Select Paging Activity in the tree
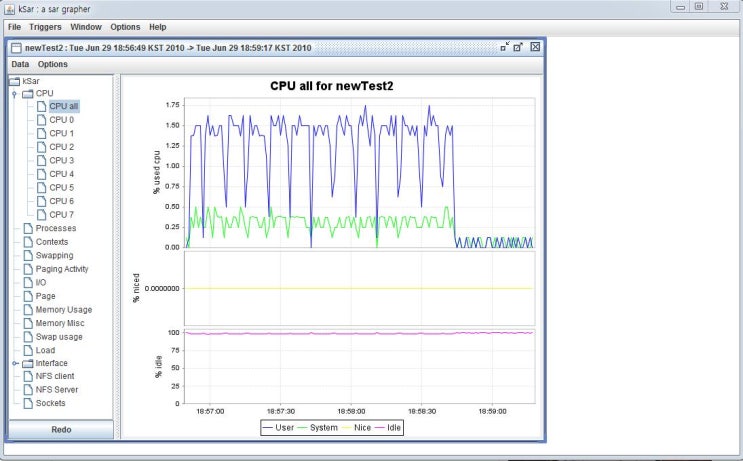The width and height of the screenshot is (743, 461). 62,269
